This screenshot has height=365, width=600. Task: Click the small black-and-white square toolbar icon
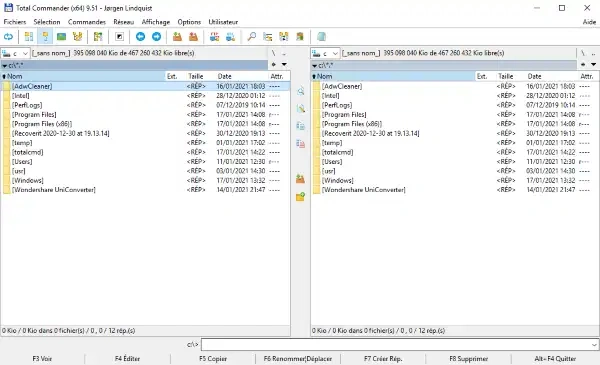click(x=119, y=37)
